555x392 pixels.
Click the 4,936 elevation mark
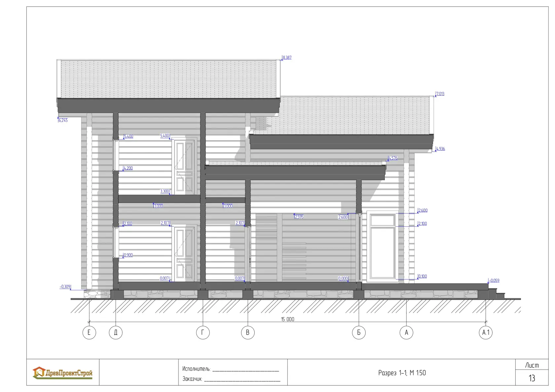[x=440, y=148]
